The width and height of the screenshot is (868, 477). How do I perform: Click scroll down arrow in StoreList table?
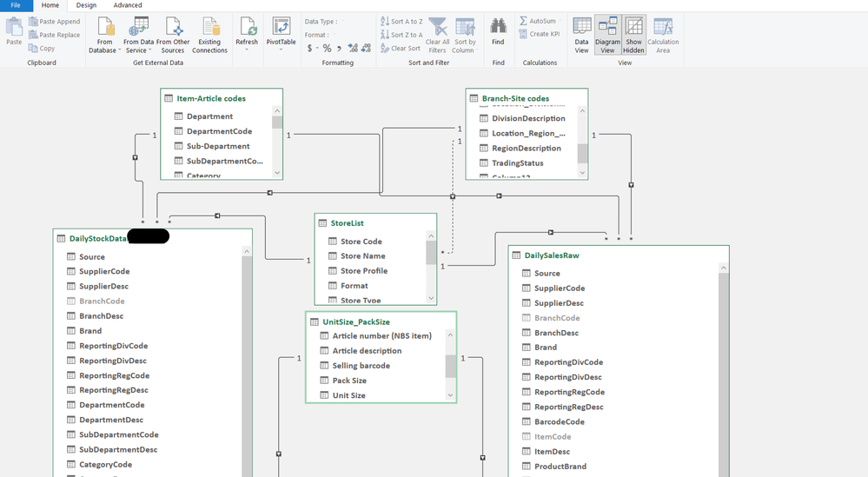point(431,298)
